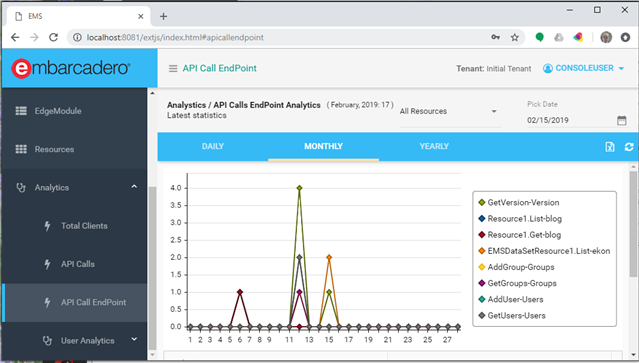Click the Pick Date input field
The width and height of the screenshot is (639, 363).
(x=571, y=120)
